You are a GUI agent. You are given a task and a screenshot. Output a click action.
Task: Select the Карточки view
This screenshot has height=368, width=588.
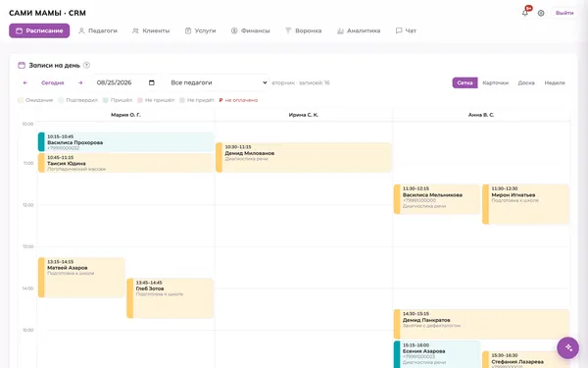495,82
